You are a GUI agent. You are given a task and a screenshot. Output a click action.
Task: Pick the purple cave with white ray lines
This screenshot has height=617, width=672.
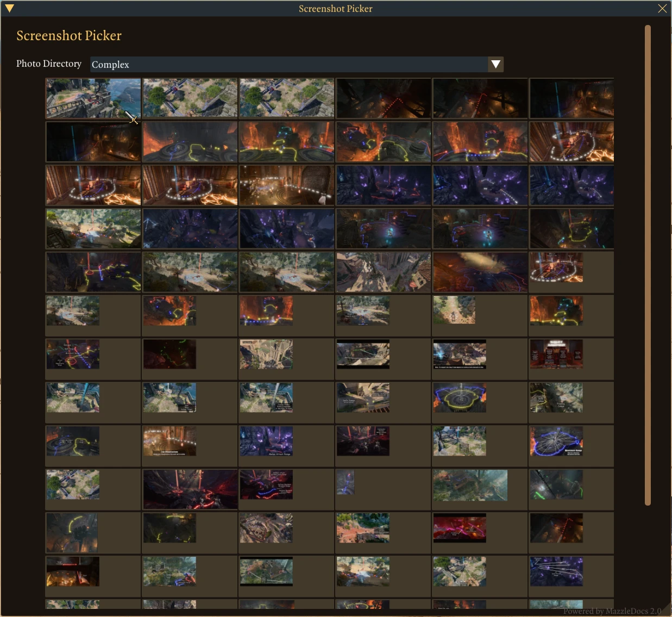[556, 571]
